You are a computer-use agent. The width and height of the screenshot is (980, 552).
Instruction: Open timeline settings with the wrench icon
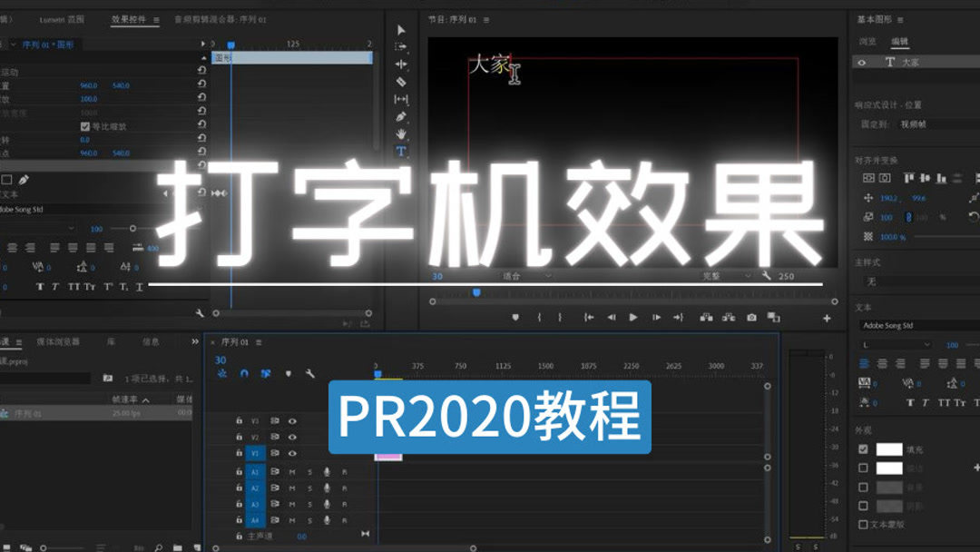(309, 372)
